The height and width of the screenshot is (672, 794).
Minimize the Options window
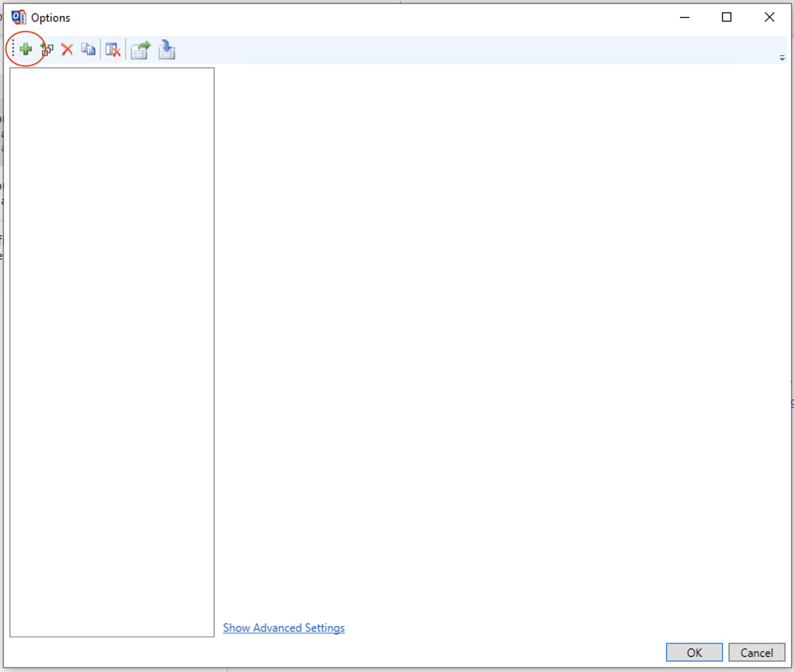[x=684, y=17]
